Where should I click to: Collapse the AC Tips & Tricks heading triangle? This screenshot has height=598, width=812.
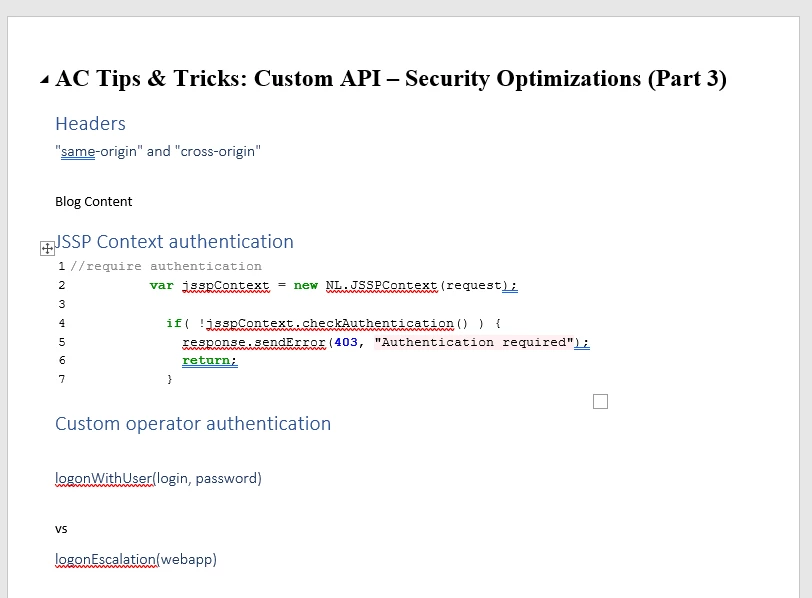click(x=45, y=80)
